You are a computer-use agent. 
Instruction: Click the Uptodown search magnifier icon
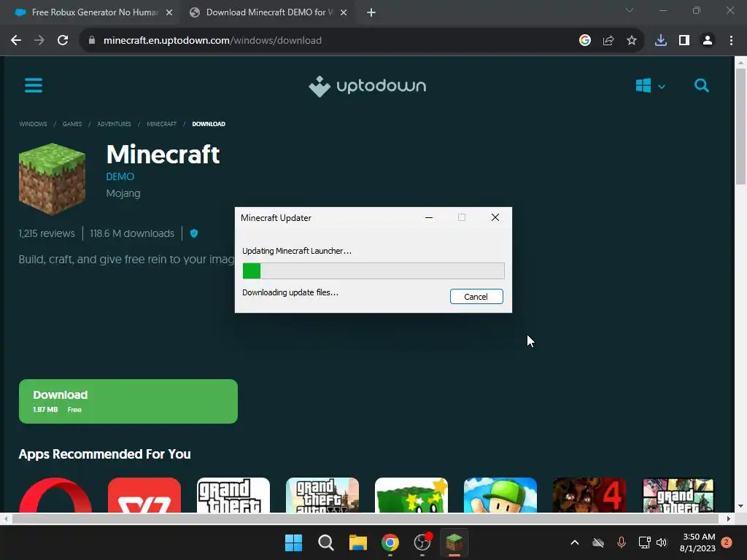[x=701, y=86]
